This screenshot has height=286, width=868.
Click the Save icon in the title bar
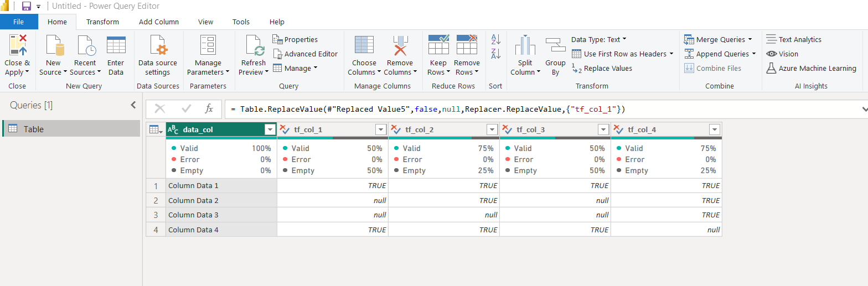26,6
